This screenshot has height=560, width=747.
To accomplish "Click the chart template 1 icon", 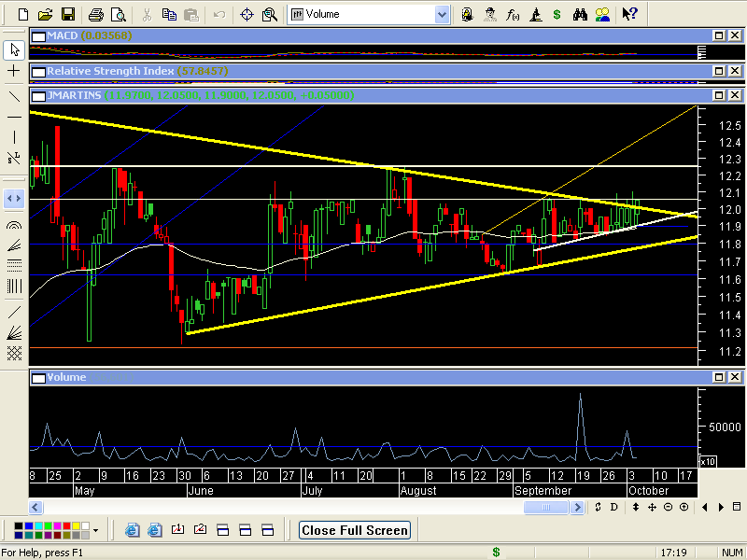I will pos(177,529).
